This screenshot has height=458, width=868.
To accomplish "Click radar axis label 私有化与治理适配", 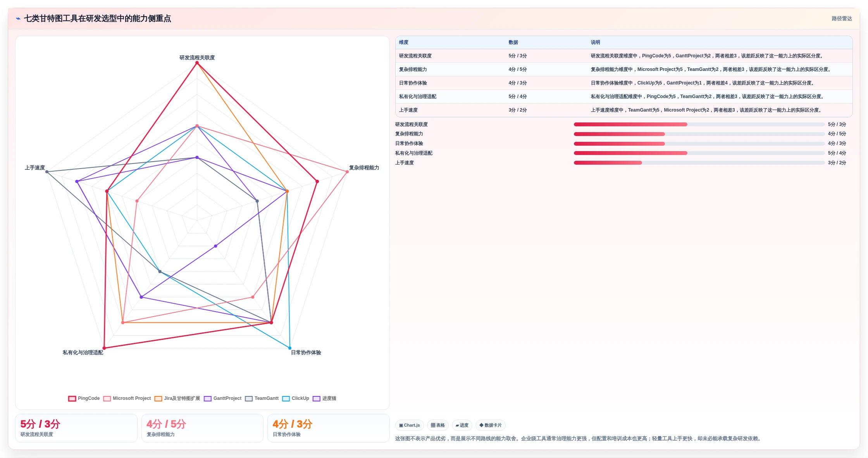I will (x=83, y=353).
